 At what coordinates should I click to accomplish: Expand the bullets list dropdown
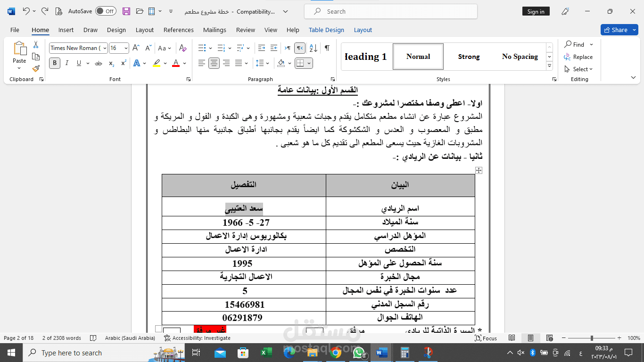click(x=210, y=48)
